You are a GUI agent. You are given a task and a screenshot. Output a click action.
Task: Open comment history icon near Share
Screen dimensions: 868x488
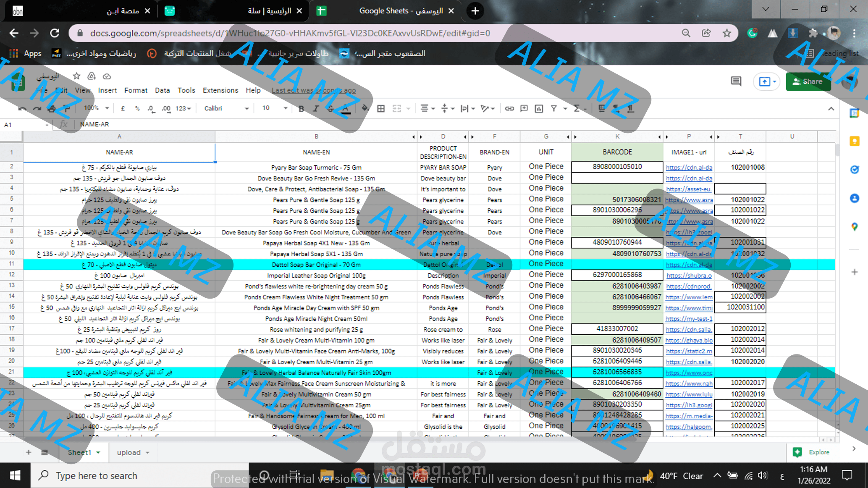[736, 81]
